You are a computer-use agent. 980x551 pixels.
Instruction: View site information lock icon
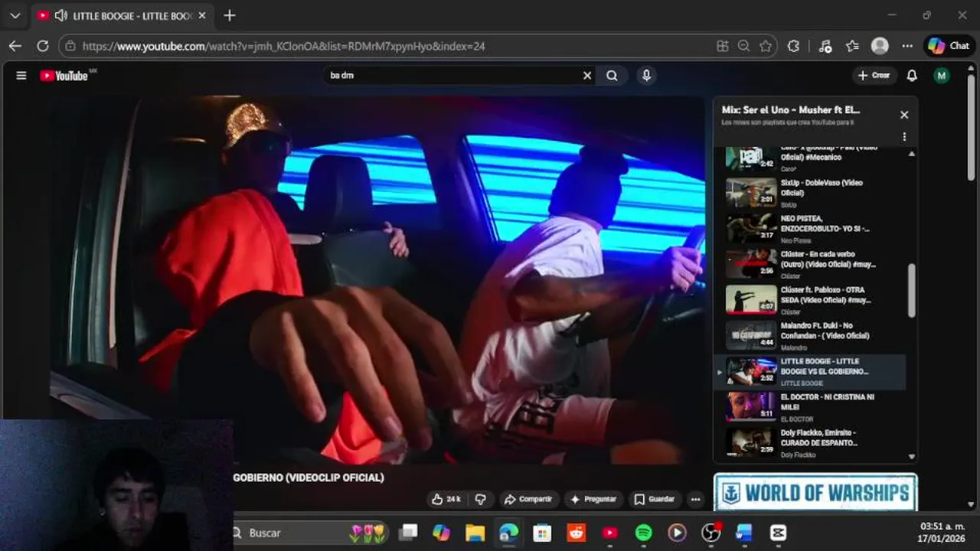(70, 46)
